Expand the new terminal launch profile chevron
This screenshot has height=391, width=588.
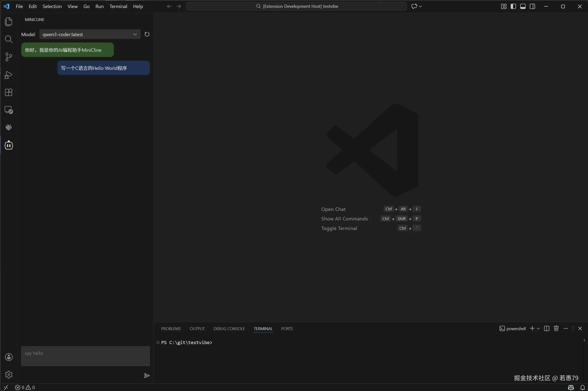tap(538, 329)
